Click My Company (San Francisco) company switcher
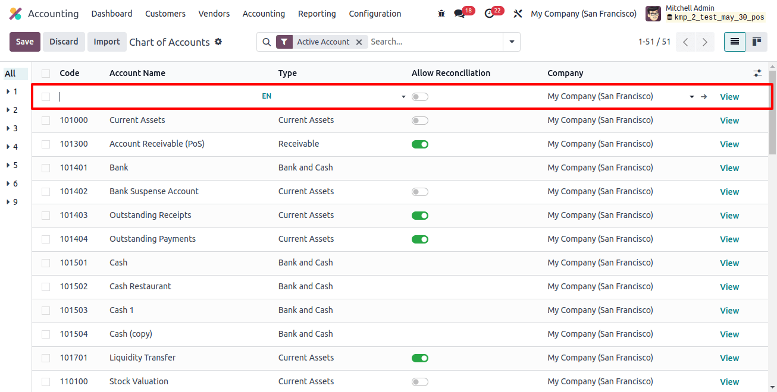 point(583,14)
